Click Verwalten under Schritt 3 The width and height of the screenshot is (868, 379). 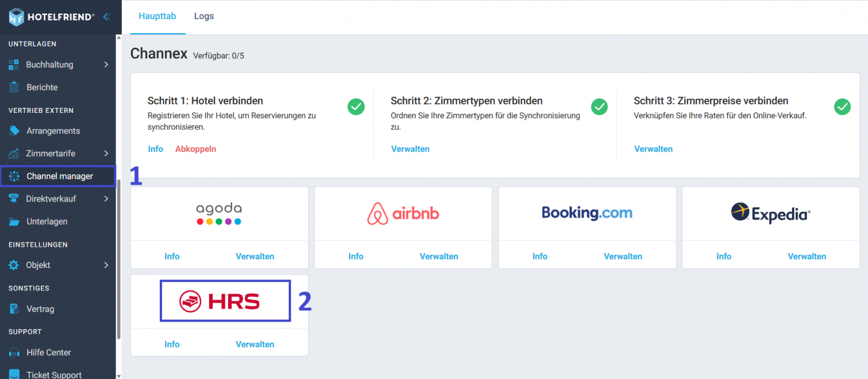tap(653, 149)
